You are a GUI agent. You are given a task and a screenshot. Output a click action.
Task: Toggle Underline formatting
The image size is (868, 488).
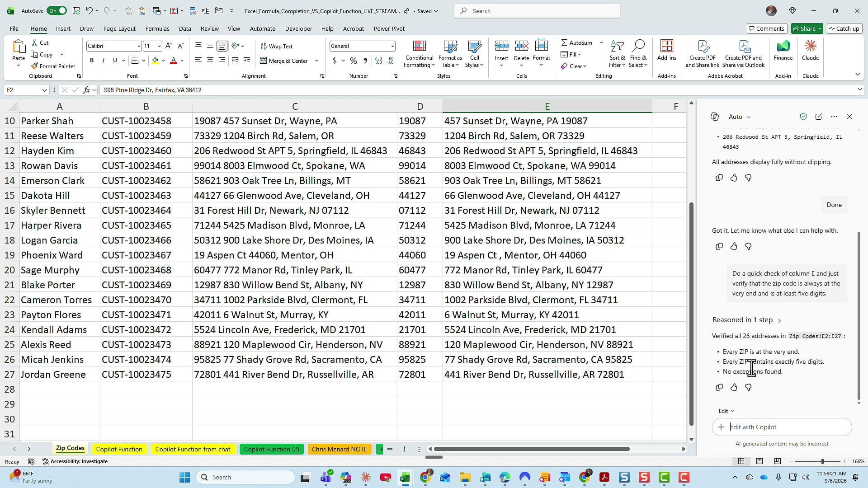(x=115, y=61)
